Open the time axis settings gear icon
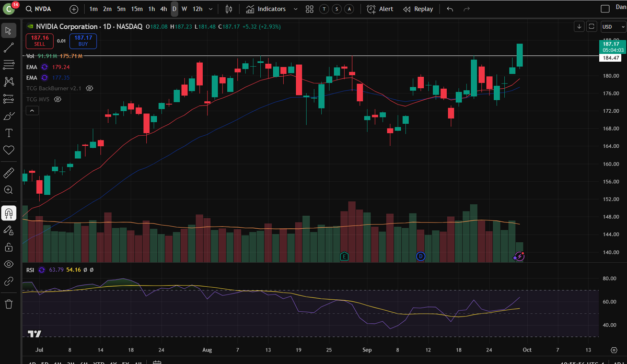This screenshot has height=364, width=627. (613, 350)
